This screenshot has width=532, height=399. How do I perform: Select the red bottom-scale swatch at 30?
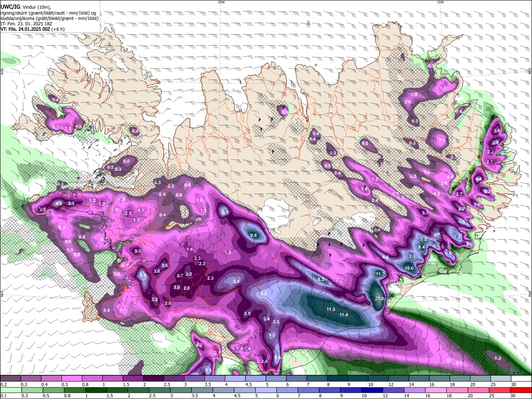[x=521, y=390]
